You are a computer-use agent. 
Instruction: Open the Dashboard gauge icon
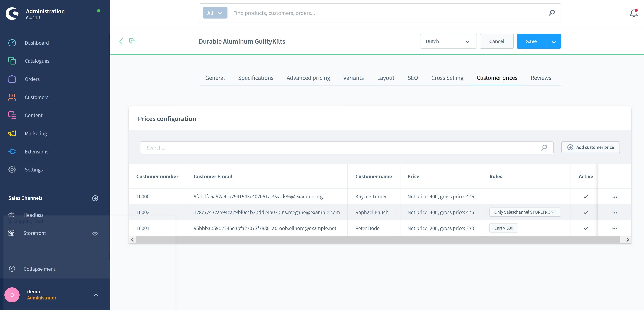[12, 43]
